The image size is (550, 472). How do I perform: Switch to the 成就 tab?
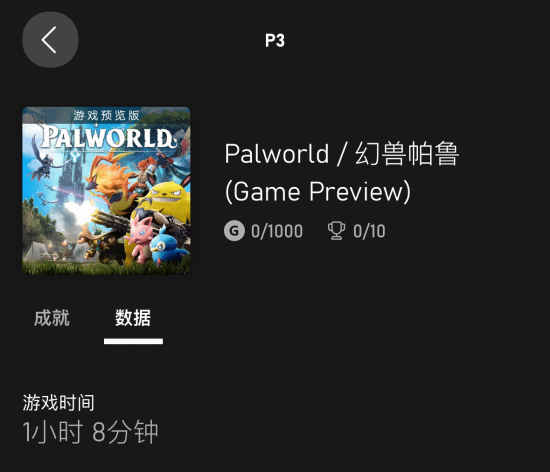tap(52, 318)
